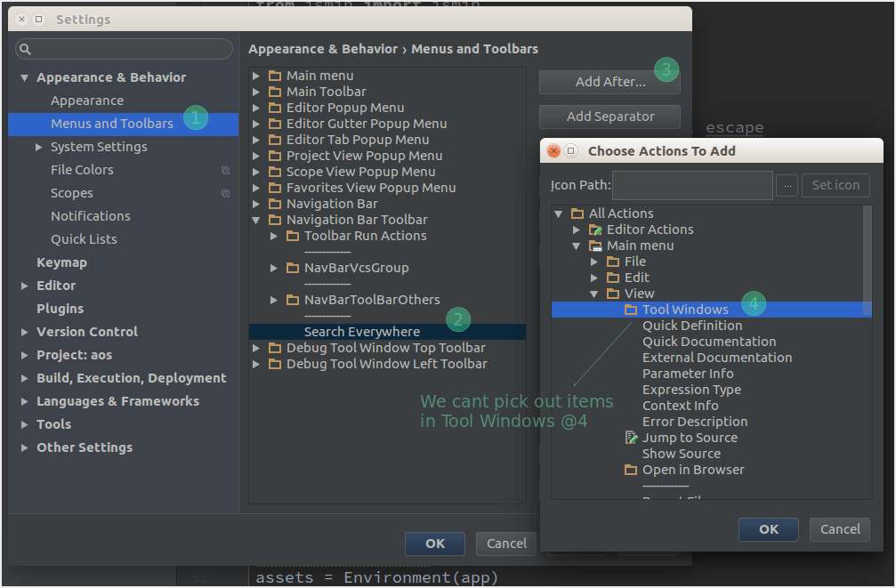Click the folder icon beside Editor Popup Menu
This screenshot has height=588, width=896.
pyautogui.click(x=274, y=107)
